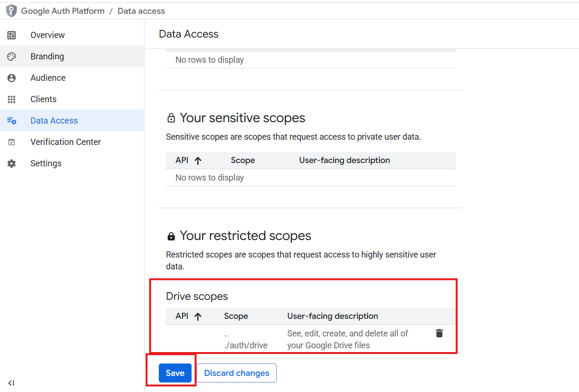The image size is (579, 392).
Task: Click the Verification Center checkmark icon
Action: pos(11,142)
